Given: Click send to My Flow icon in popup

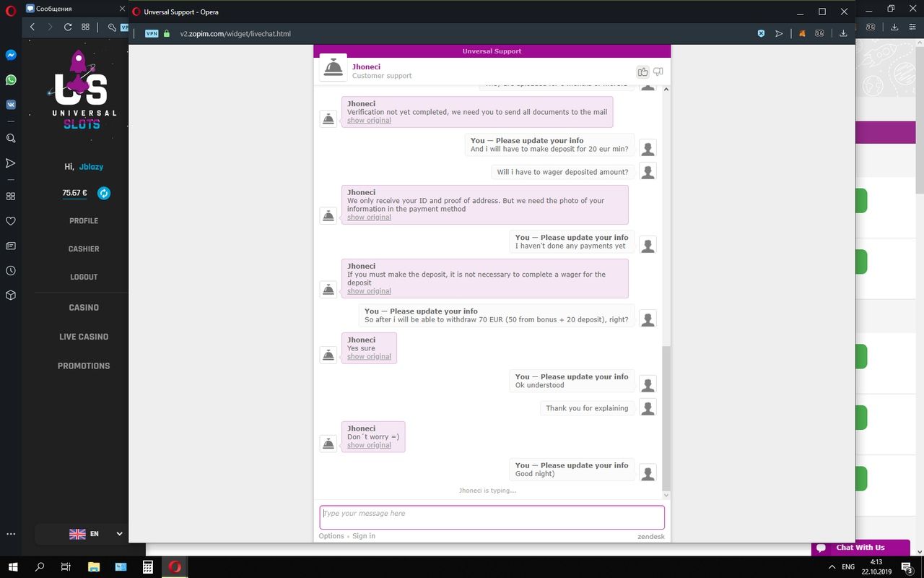Looking at the screenshot, I should 779,33.
